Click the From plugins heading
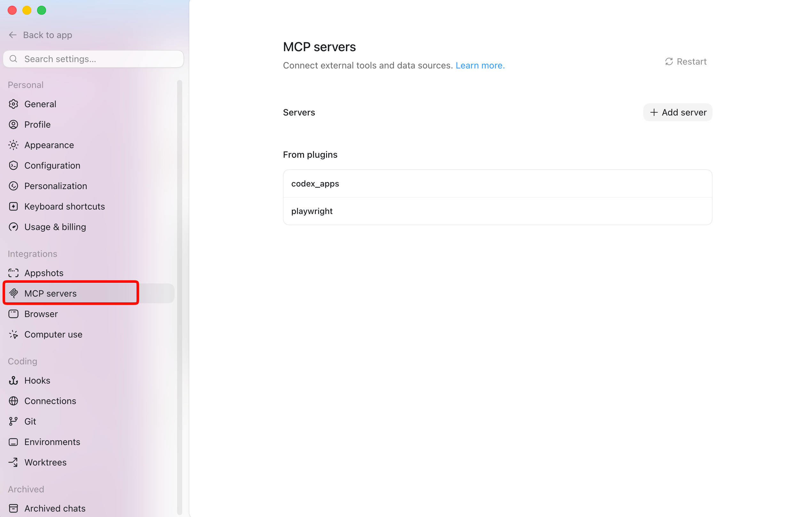 pyautogui.click(x=310, y=155)
